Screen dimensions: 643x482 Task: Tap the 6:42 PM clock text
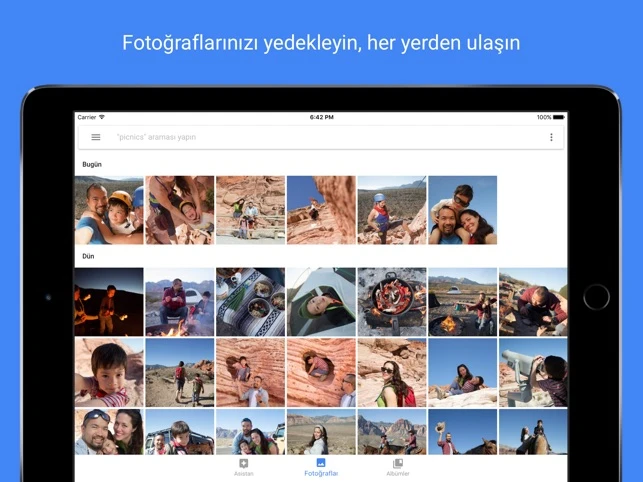322,117
